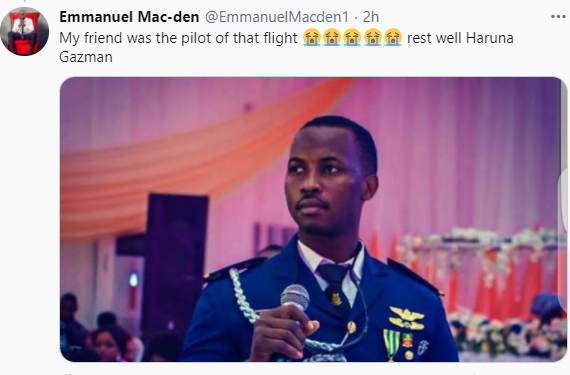Open the attached photo of the uniformed man
Viewport: 570px width, 375px height.
(313, 219)
